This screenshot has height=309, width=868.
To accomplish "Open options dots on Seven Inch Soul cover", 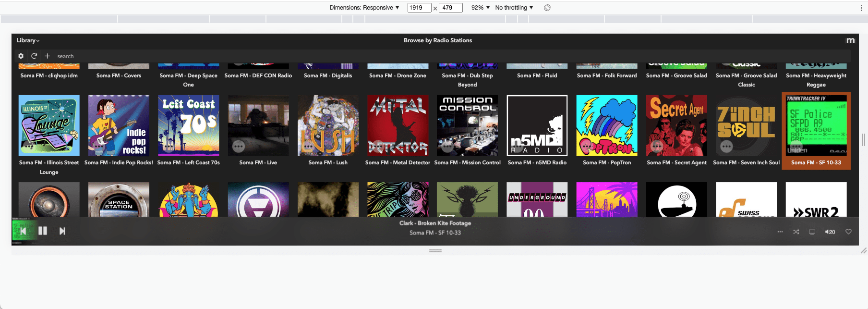I will point(726,146).
